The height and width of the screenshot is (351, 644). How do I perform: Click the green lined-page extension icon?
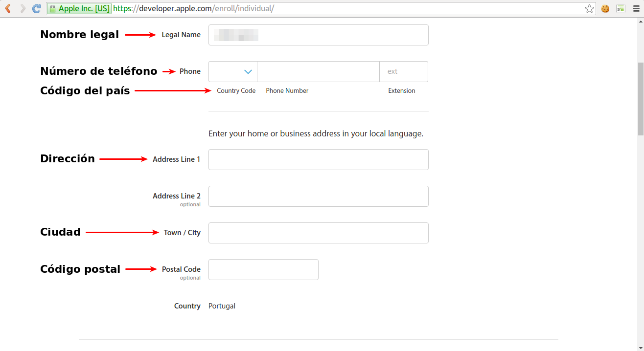pos(621,8)
